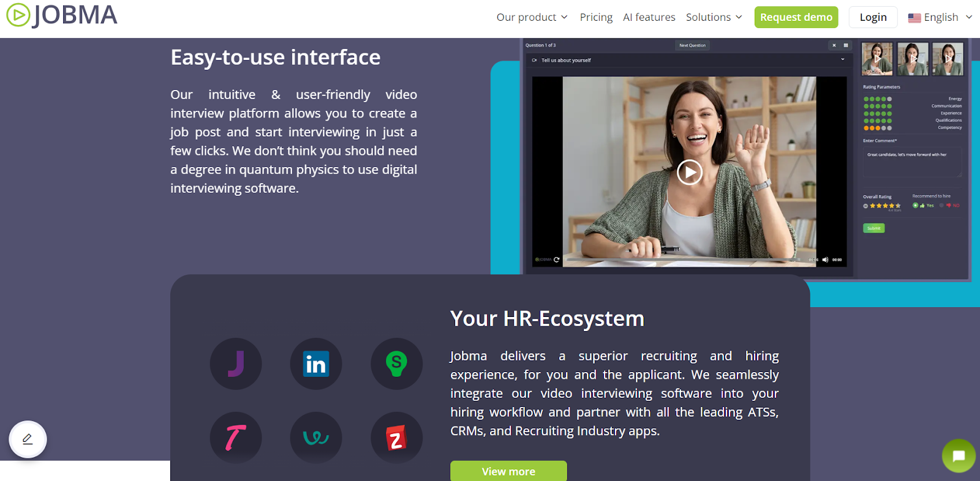Open the teal W swirl integration icon

point(316,438)
